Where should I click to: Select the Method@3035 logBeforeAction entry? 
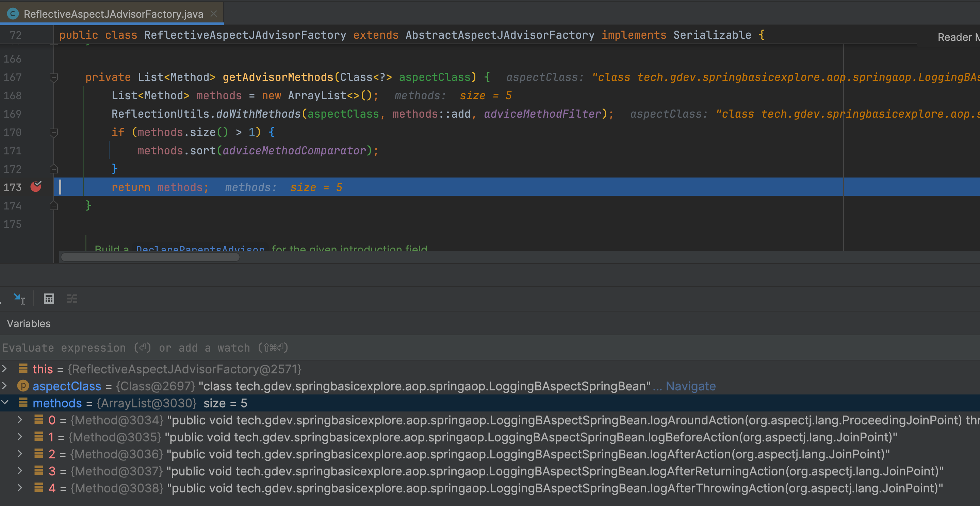coord(490,437)
